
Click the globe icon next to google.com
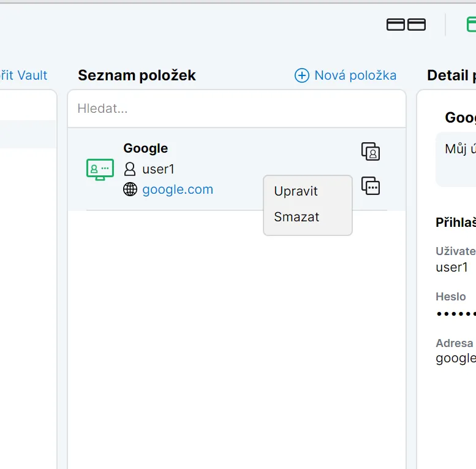click(x=130, y=189)
